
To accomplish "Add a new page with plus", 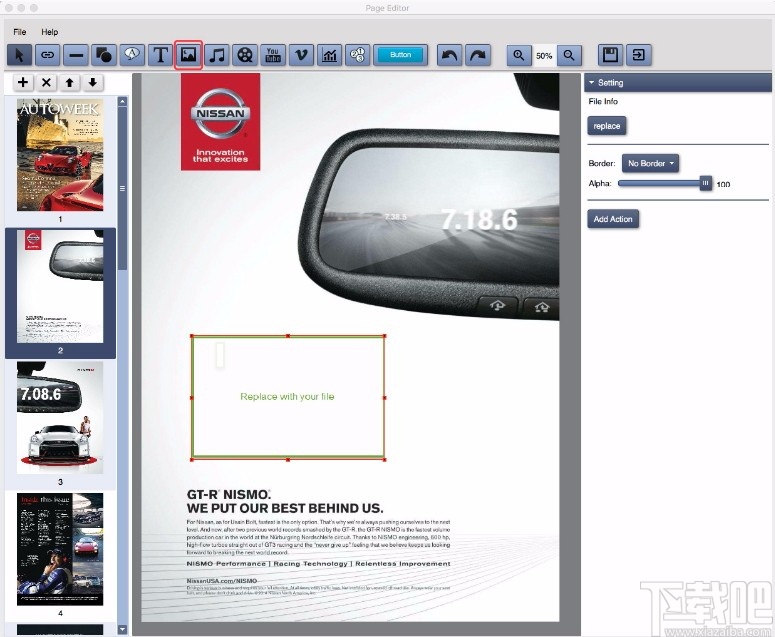I will [x=23, y=83].
